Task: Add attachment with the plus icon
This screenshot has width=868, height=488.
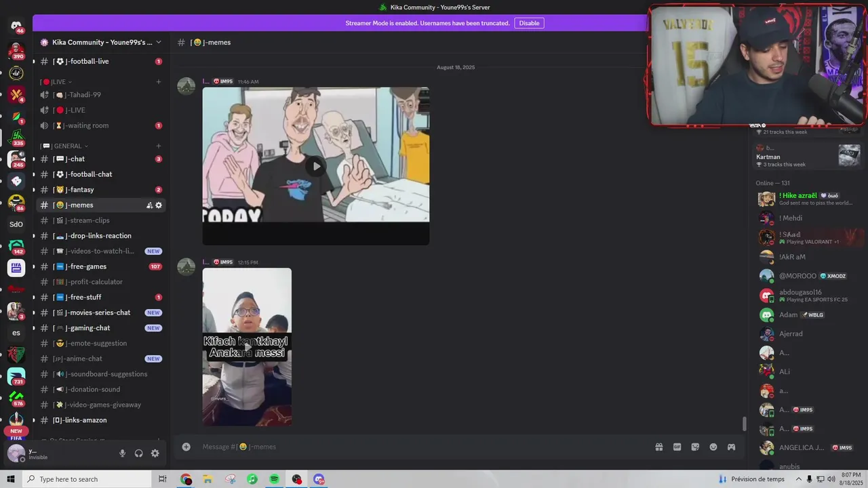Action: pos(186,447)
